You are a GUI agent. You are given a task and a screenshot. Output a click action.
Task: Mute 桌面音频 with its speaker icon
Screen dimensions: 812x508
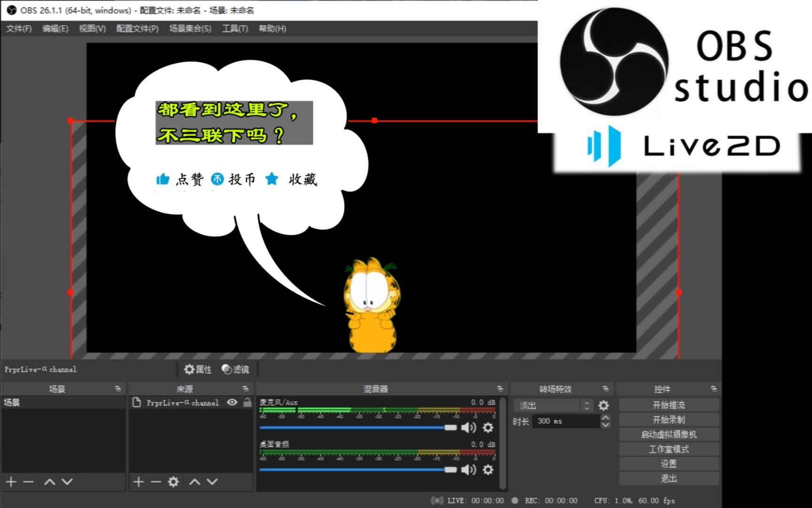pos(468,470)
